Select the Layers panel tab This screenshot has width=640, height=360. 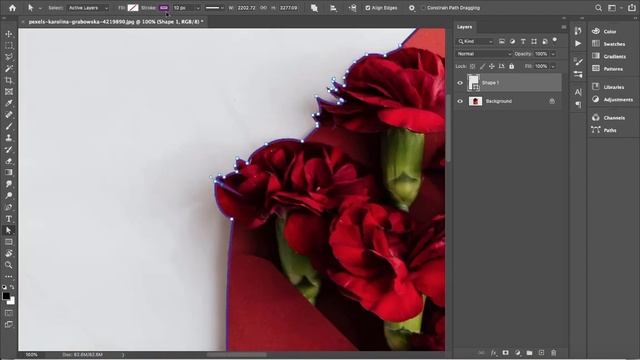coord(464,27)
